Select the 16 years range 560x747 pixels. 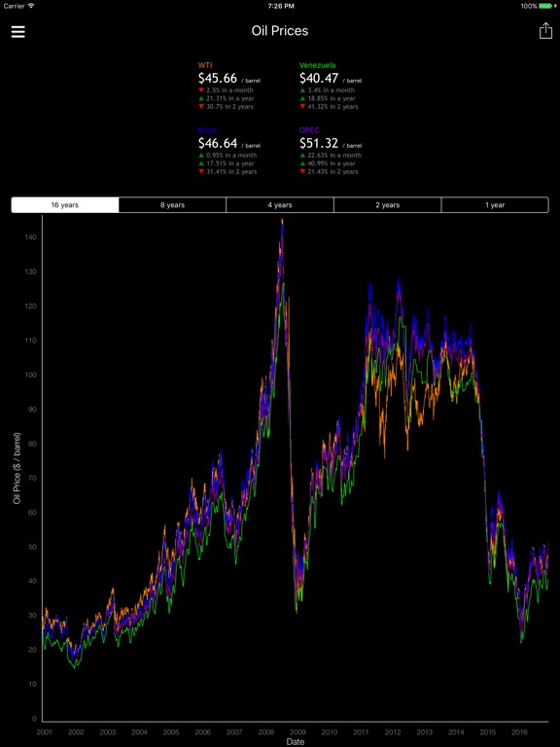[65, 205]
